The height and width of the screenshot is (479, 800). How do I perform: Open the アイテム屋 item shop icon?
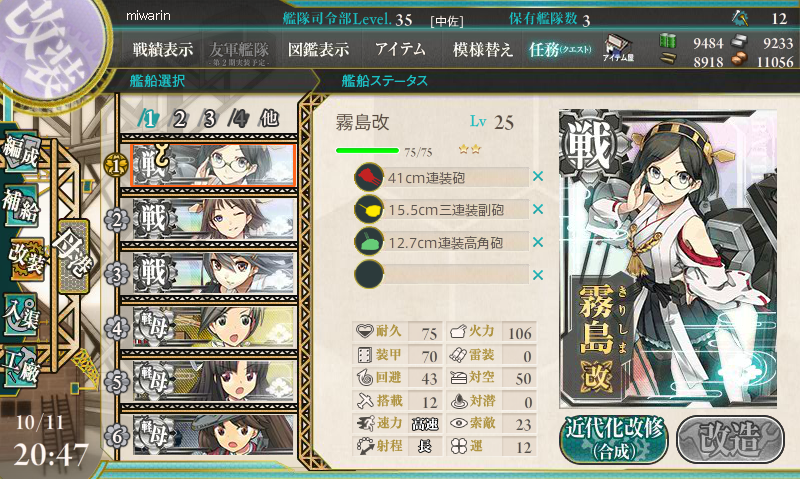[x=618, y=48]
